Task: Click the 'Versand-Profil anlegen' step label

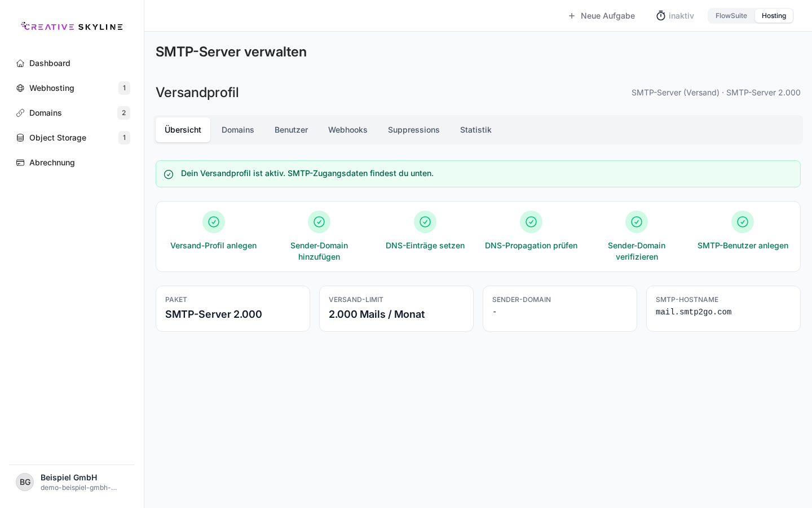Action: (214, 246)
